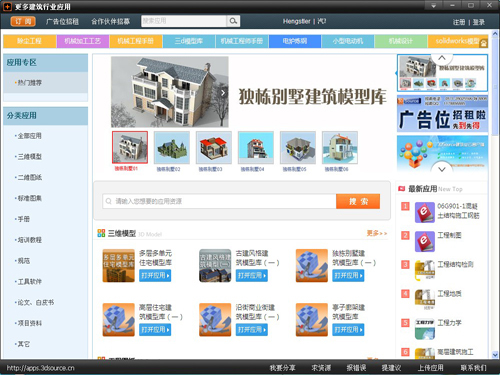This screenshot has height=375, width=500.
Task: Click 打开应用 under 独栋别墅建筑模型库（一）
Action: [348, 276]
